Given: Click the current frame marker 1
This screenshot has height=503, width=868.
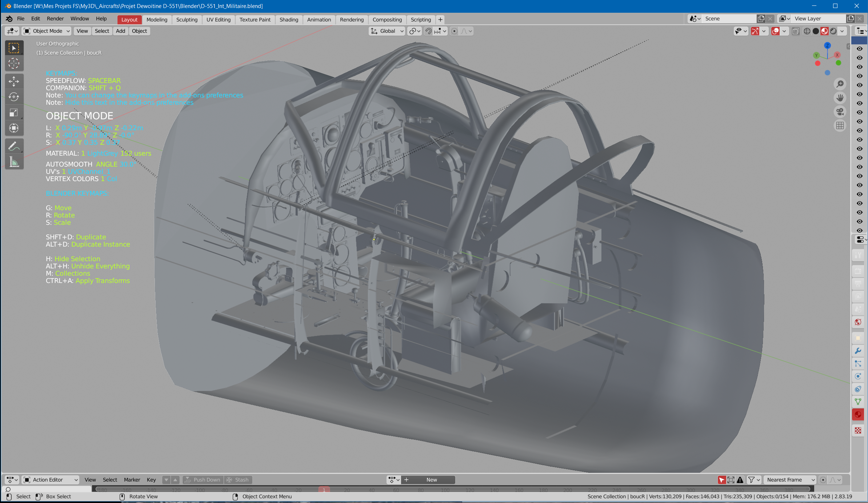Looking at the screenshot, I should [324, 490].
